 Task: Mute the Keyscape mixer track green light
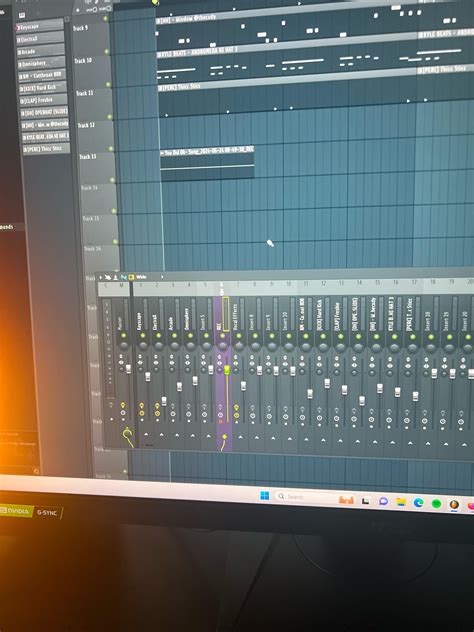[142, 335]
